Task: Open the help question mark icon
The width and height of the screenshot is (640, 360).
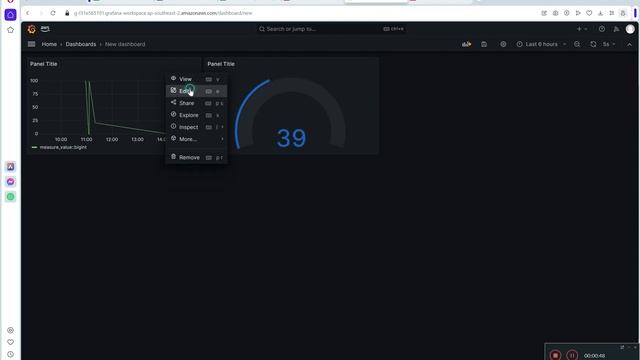Action: [x=602, y=29]
